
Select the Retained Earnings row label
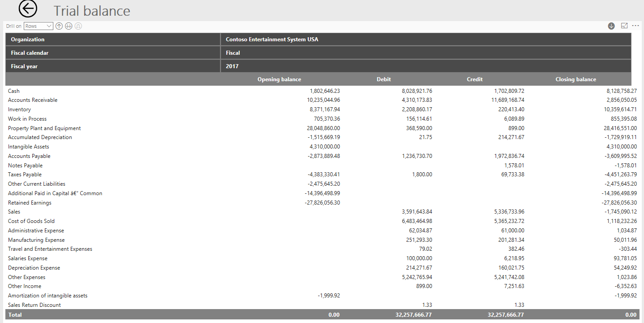30,203
